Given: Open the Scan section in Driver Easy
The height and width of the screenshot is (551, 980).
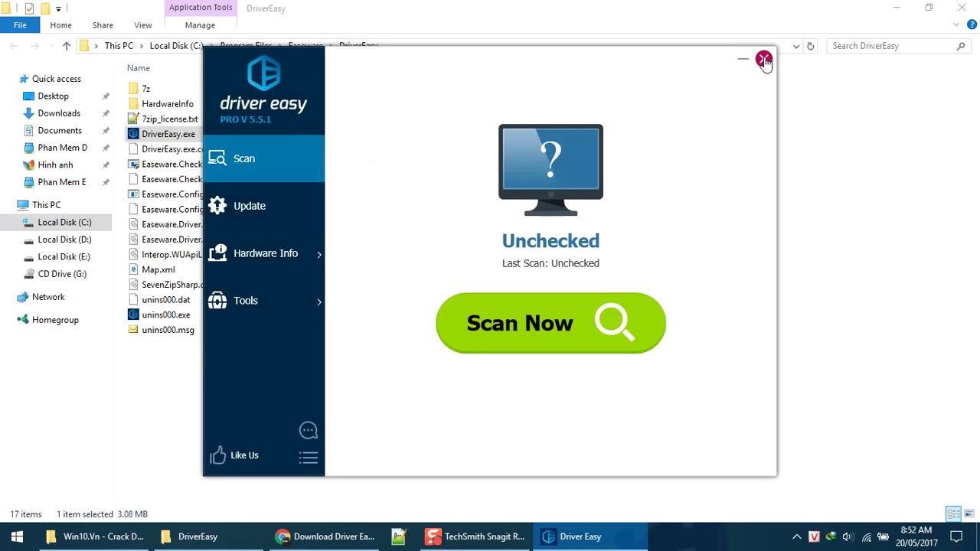Looking at the screenshot, I should pyautogui.click(x=263, y=158).
